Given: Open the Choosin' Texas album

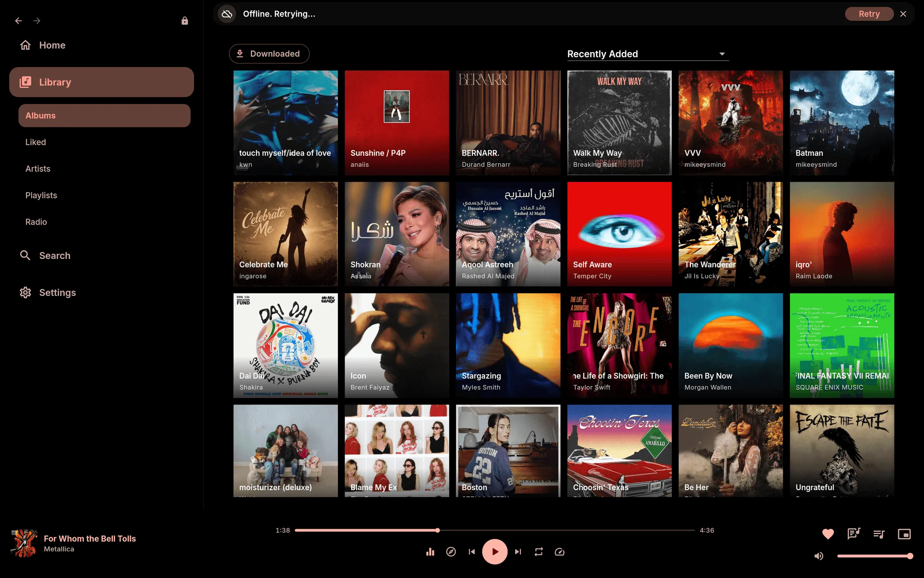Looking at the screenshot, I should (x=619, y=450).
